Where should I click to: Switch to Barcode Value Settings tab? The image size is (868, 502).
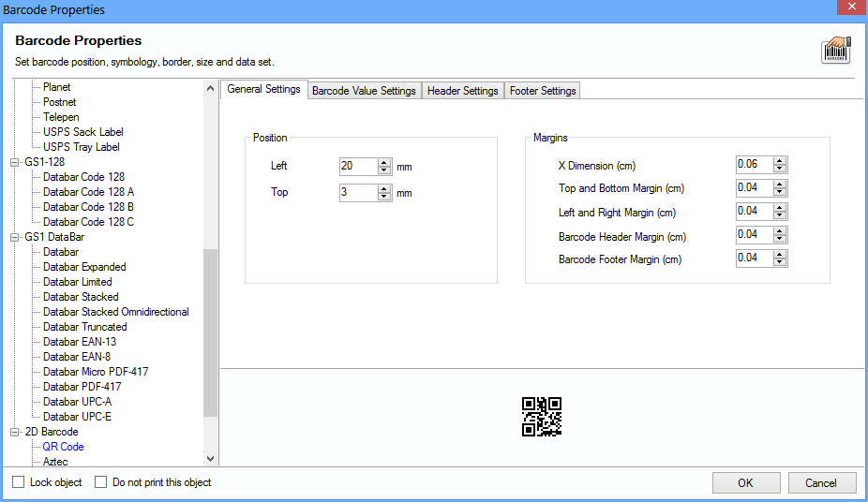[364, 91]
